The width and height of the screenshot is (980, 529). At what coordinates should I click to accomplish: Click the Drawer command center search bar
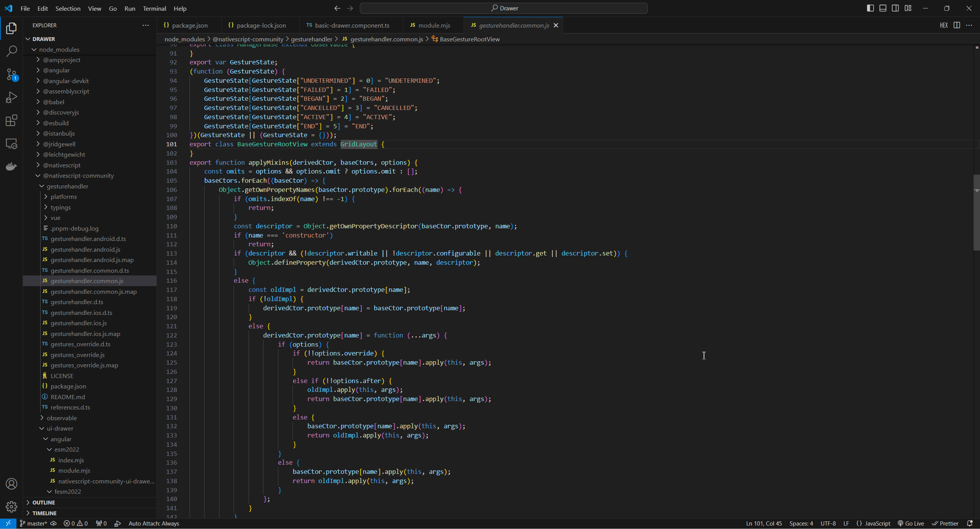(504, 8)
